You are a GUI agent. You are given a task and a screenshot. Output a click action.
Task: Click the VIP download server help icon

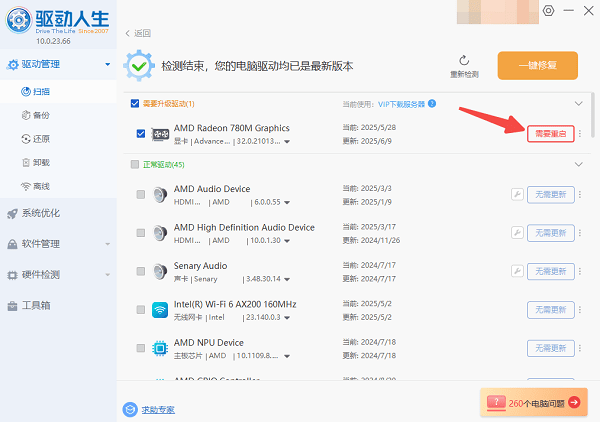pyautogui.click(x=432, y=103)
